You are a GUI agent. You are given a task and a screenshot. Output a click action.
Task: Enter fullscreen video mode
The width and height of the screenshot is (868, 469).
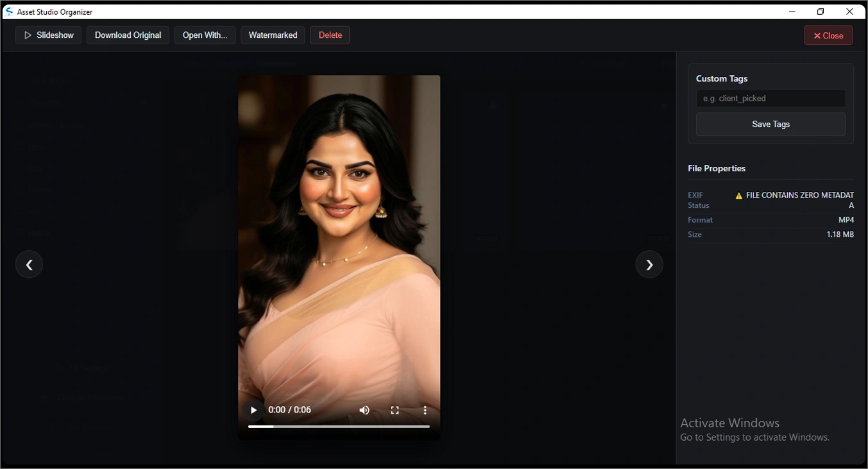click(395, 410)
